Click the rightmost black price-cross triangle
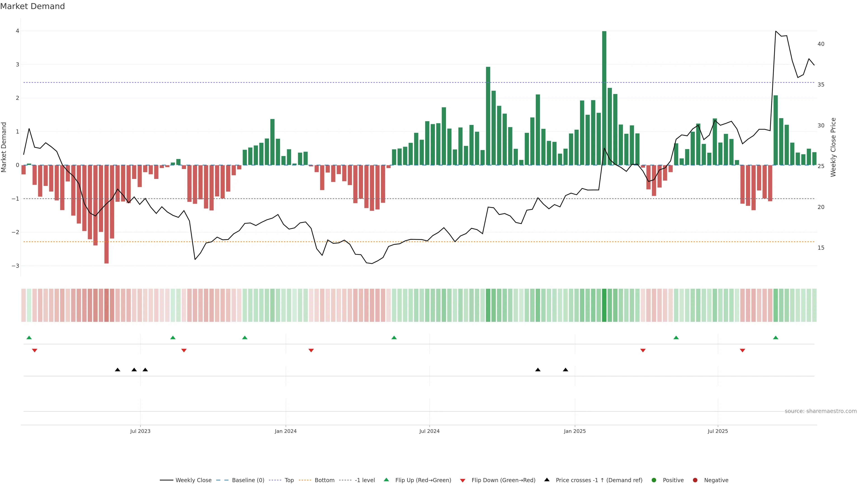The height and width of the screenshot is (488, 868). [565, 370]
